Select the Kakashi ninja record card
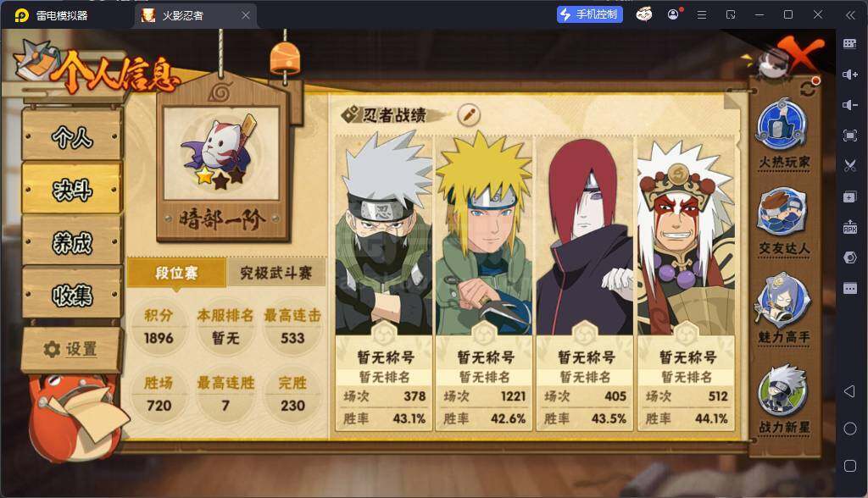 [384, 282]
